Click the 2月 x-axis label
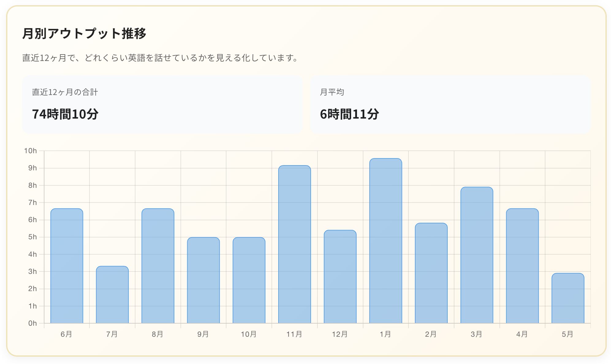 point(431,334)
